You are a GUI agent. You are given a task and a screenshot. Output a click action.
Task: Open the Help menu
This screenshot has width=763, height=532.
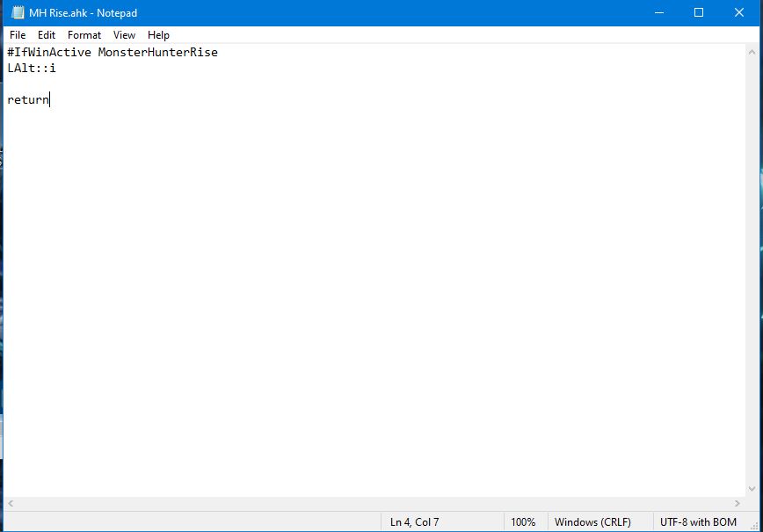point(158,35)
